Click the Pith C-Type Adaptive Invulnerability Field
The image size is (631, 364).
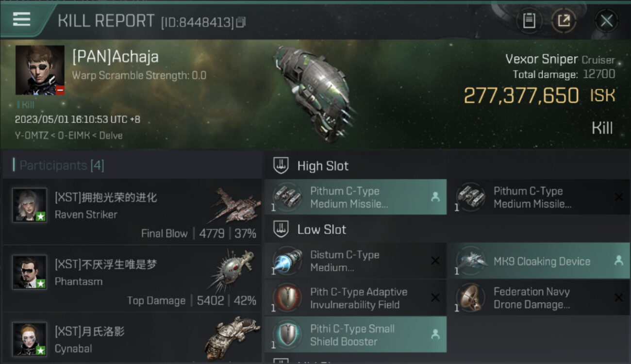355,298
